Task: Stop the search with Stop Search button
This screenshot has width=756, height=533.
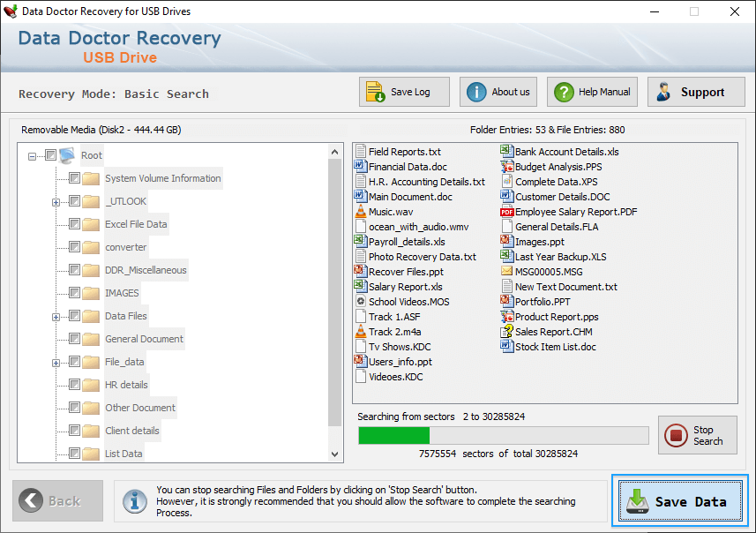Action: coord(697,435)
